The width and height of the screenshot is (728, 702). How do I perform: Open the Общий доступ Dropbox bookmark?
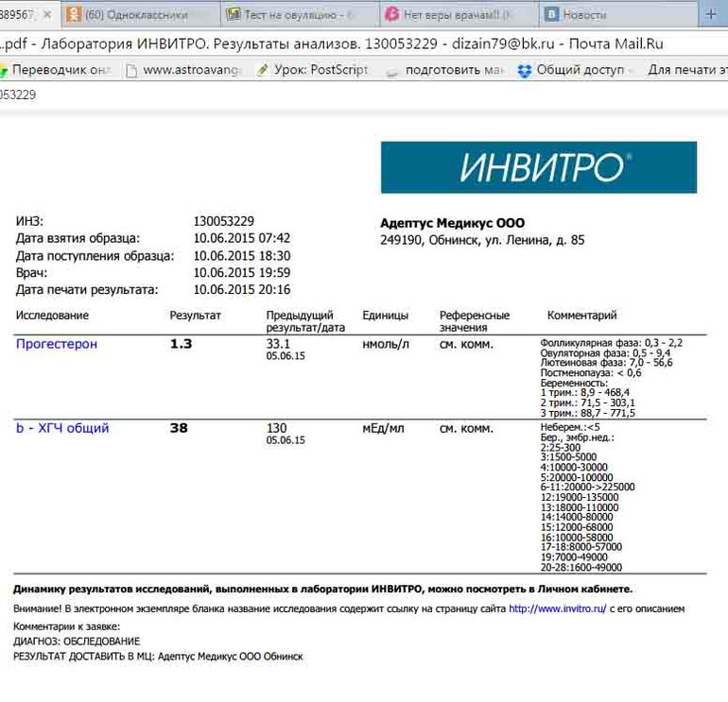(576, 70)
